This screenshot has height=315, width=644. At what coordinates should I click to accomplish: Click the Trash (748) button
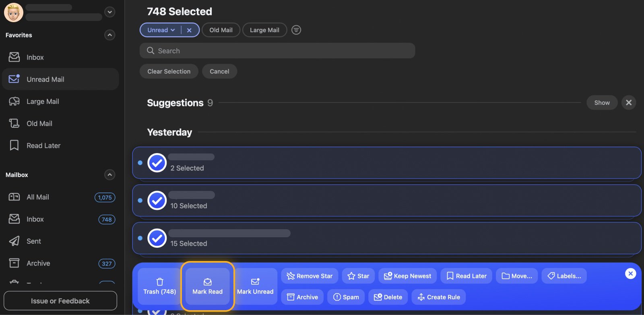(x=159, y=286)
